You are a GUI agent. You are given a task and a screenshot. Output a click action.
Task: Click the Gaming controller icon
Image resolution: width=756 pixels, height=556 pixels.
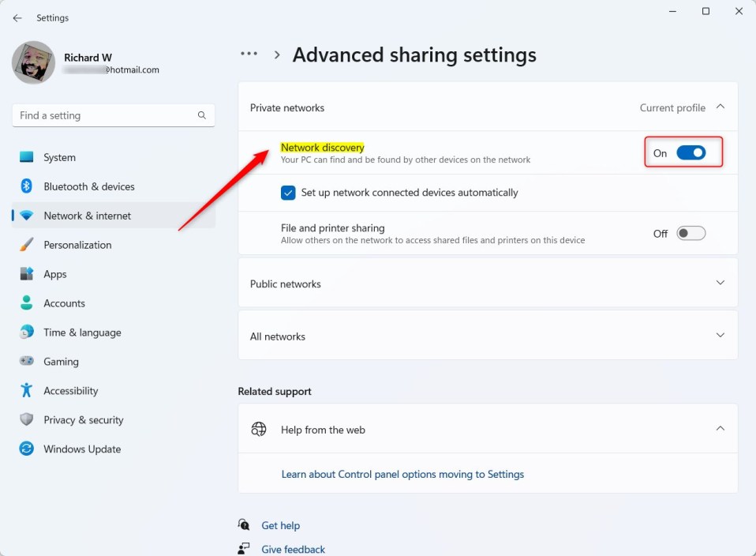point(26,362)
